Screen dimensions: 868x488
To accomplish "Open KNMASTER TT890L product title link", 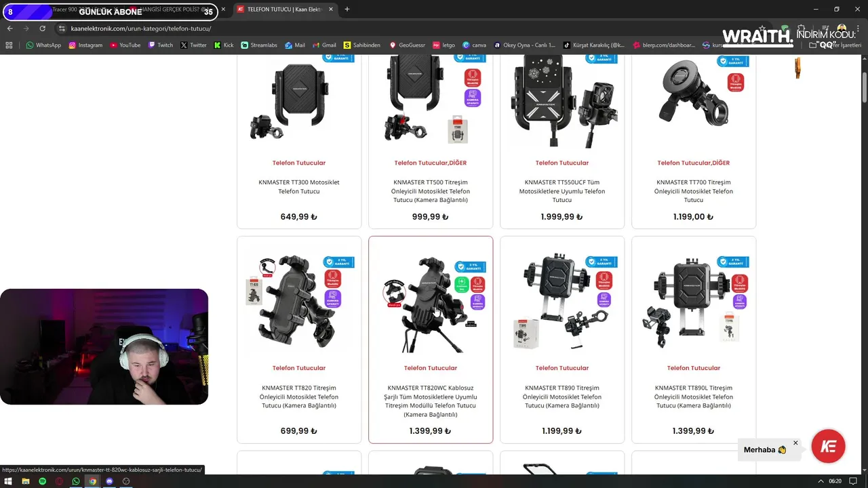I will click(694, 396).
